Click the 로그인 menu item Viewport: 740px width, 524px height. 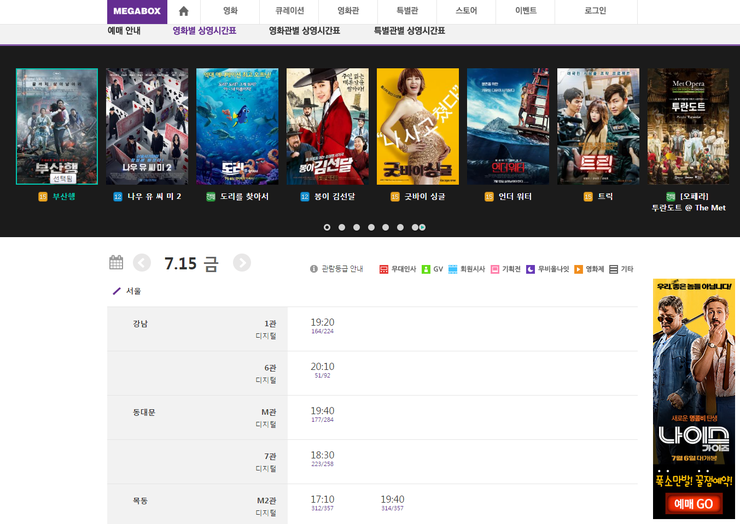[x=596, y=11]
